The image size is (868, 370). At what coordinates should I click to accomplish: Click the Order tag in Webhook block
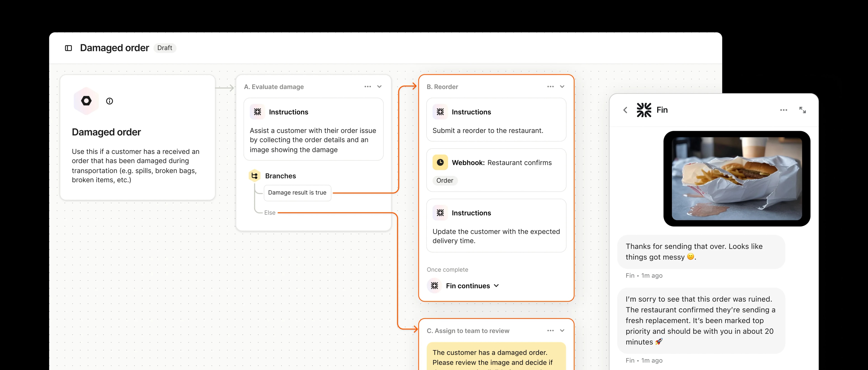click(x=445, y=180)
